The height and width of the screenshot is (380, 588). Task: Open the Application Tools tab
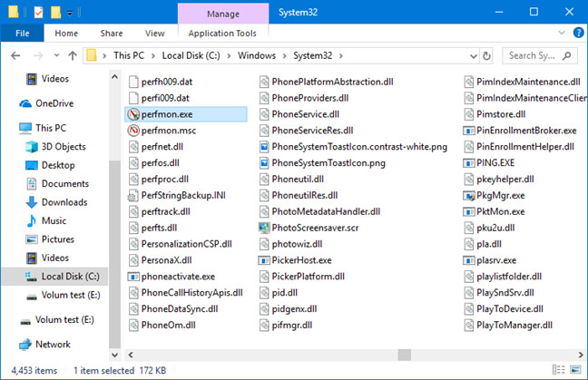coord(222,33)
